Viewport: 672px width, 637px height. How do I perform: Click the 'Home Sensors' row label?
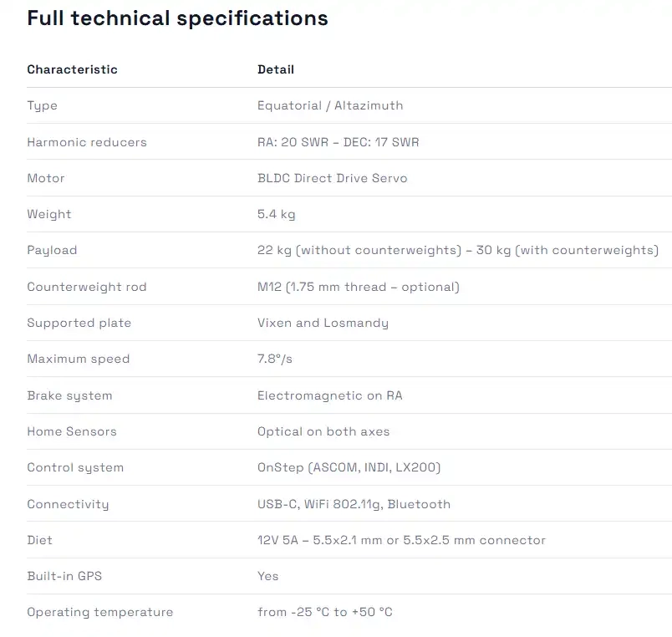pyautogui.click(x=72, y=431)
